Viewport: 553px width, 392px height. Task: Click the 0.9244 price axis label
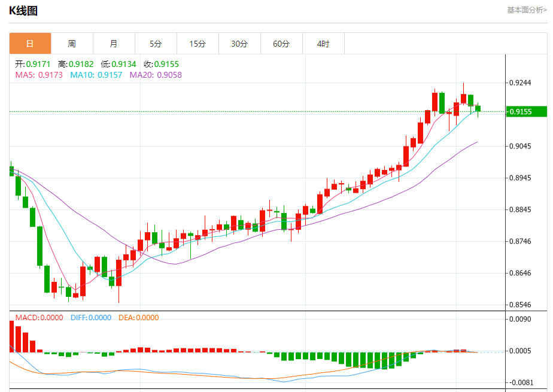coord(520,83)
